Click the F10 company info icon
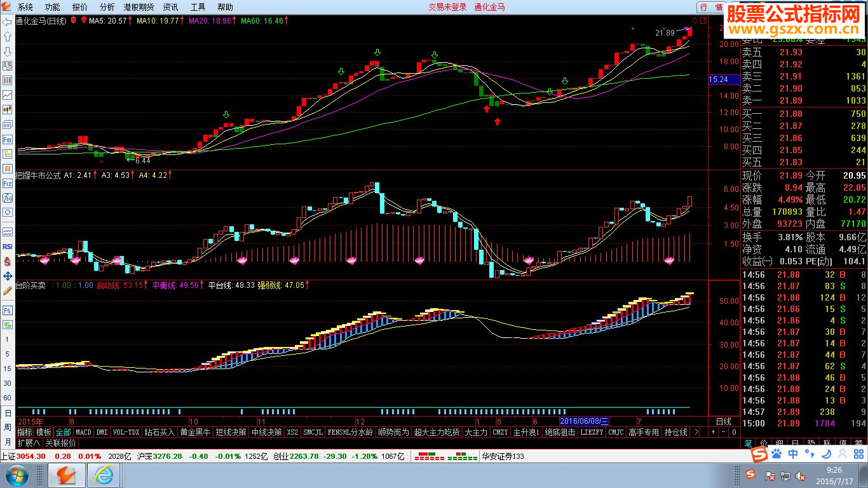 pyautogui.click(x=8, y=139)
